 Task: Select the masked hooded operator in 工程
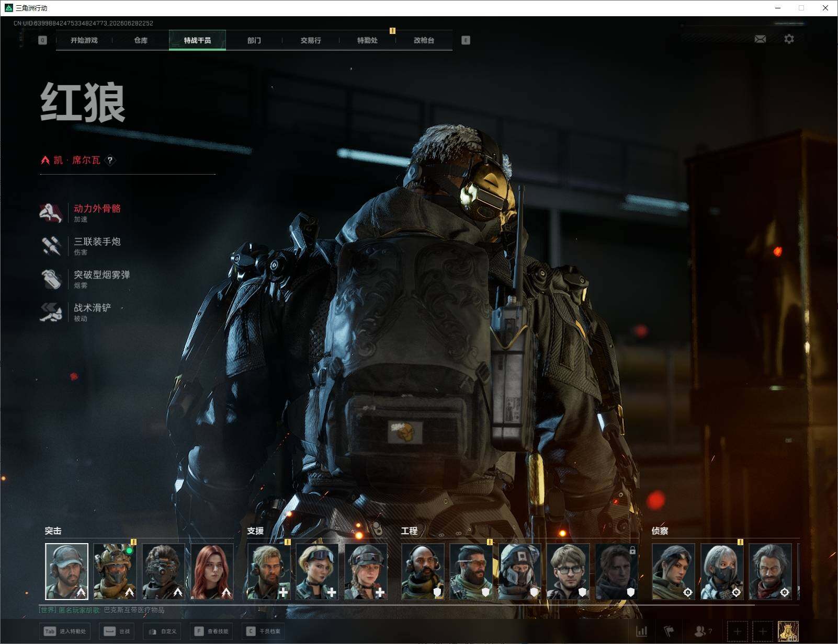[520, 571]
